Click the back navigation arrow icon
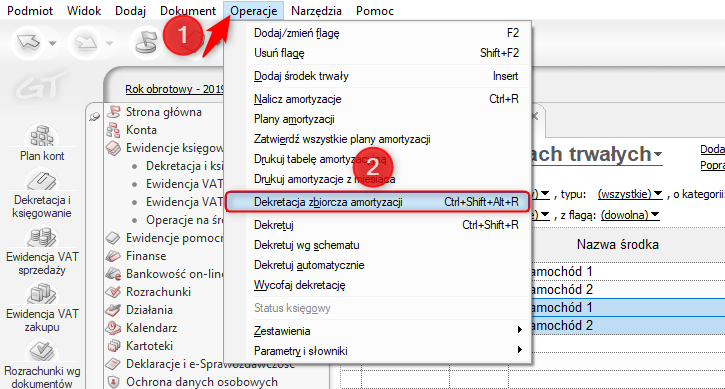The height and width of the screenshot is (389, 725). coord(28,43)
